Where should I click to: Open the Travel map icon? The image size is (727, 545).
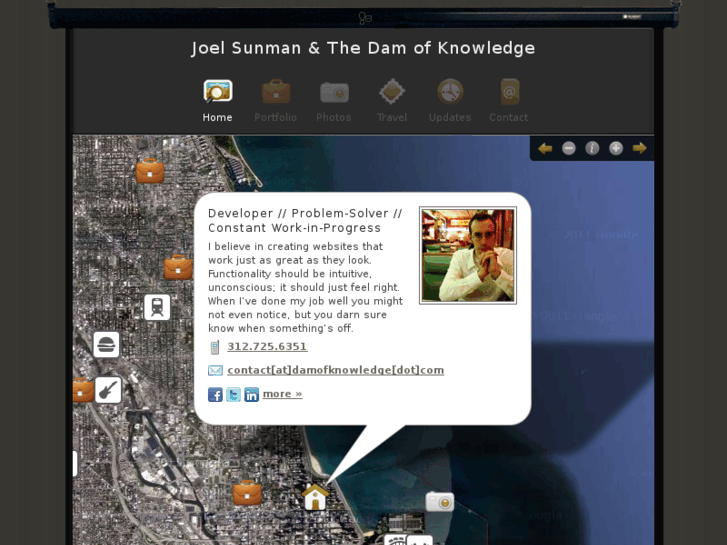pyautogui.click(x=392, y=91)
